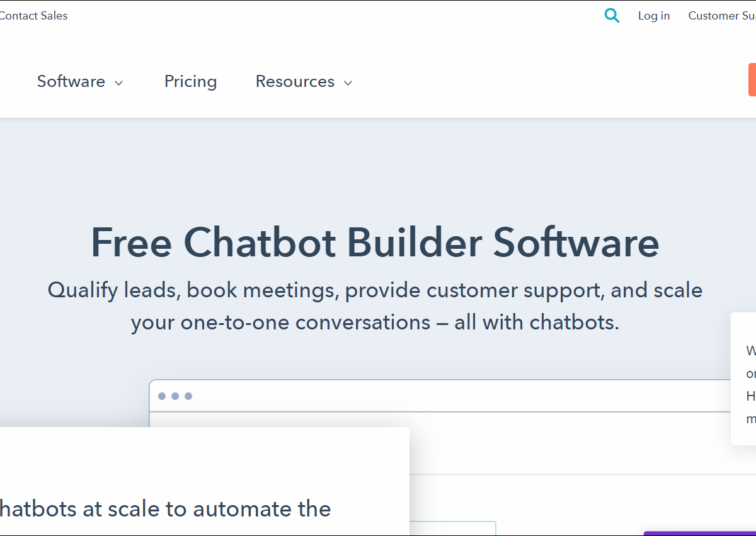Open the Customer Support link

(x=722, y=16)
